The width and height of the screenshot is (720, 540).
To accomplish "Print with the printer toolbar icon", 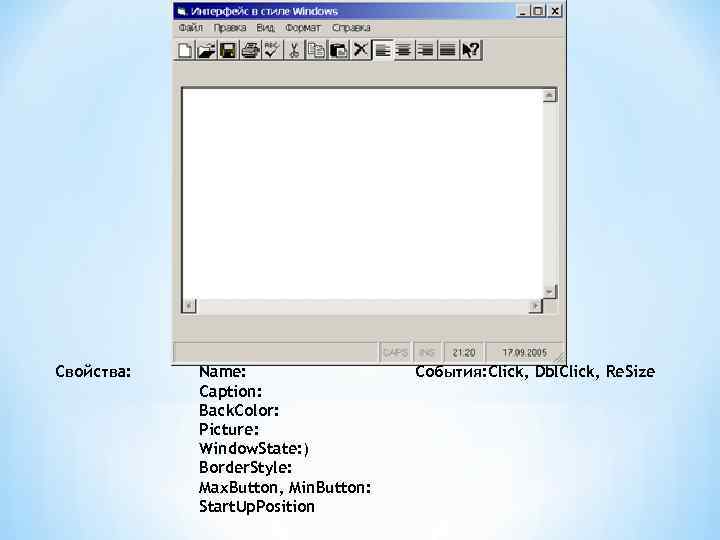I will click(x=250, y=50).
